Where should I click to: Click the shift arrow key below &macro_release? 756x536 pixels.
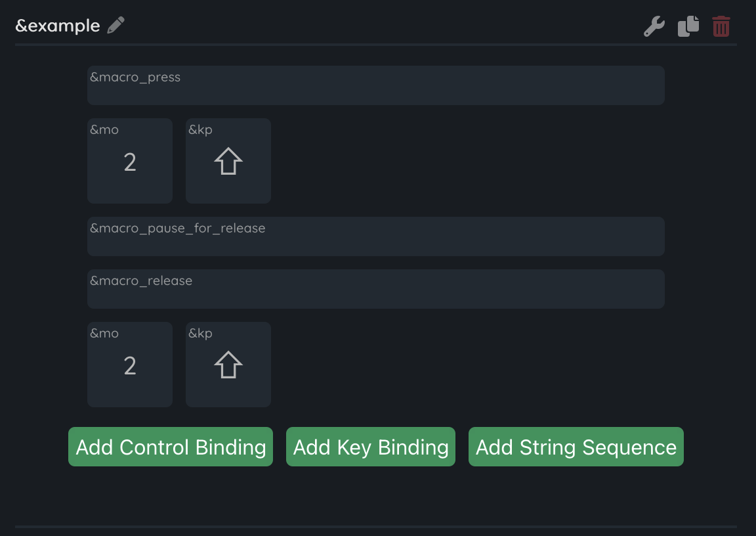(228, 365)
